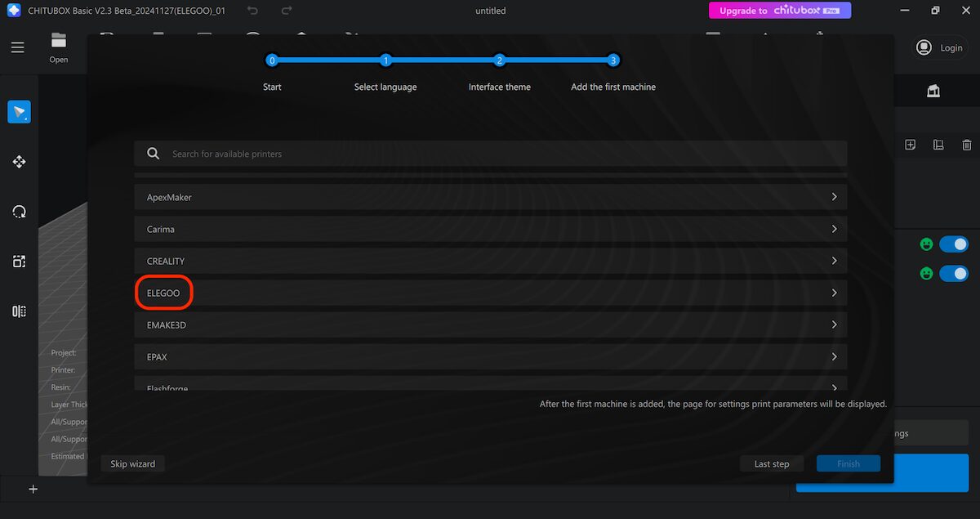
Task: Click the magnifier icon in the printer search
Action: tap(153, 154)
